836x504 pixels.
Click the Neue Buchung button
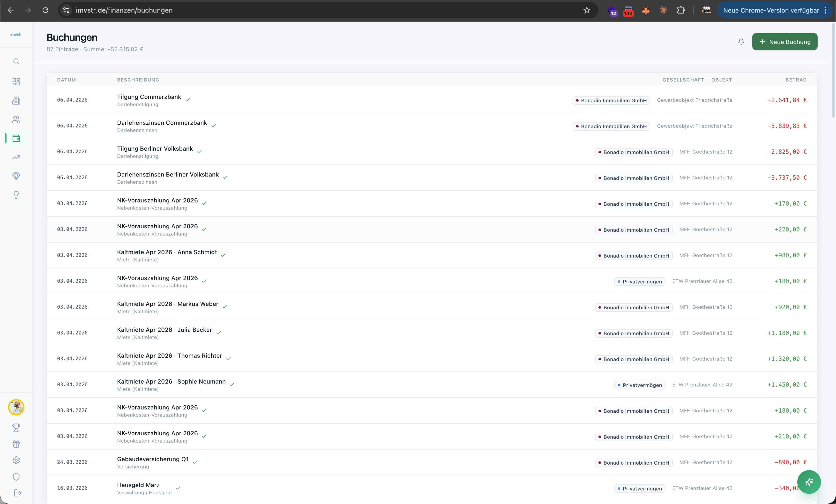pyautogui.click(x=784, y=42)
